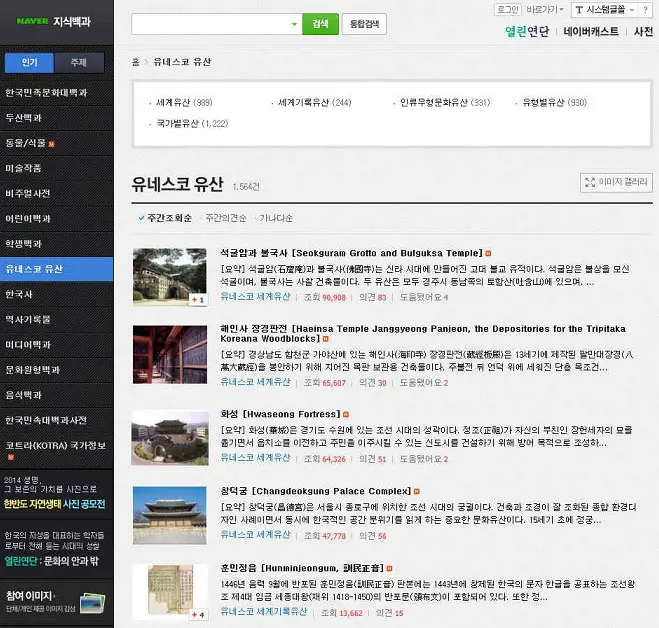Screen dimensions: 659x628
Task: Select the 주간의견순 sort option
Action: (226, 217)
